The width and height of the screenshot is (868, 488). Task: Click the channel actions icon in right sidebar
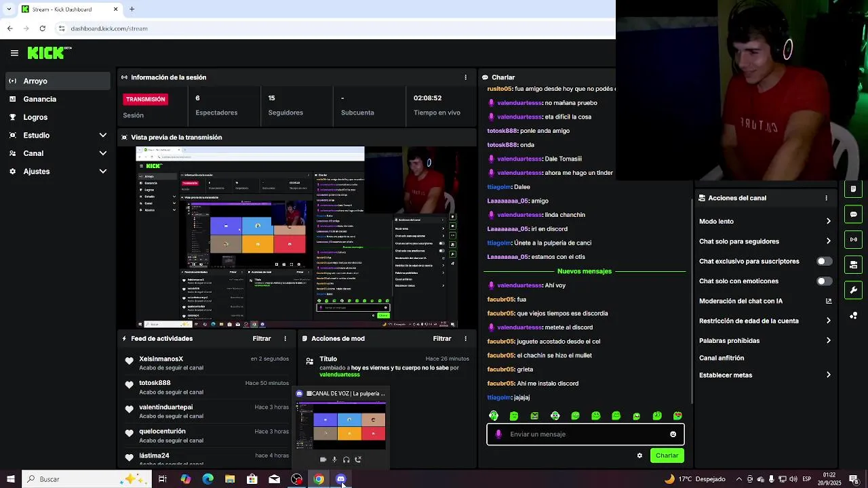tap(853, 264)
